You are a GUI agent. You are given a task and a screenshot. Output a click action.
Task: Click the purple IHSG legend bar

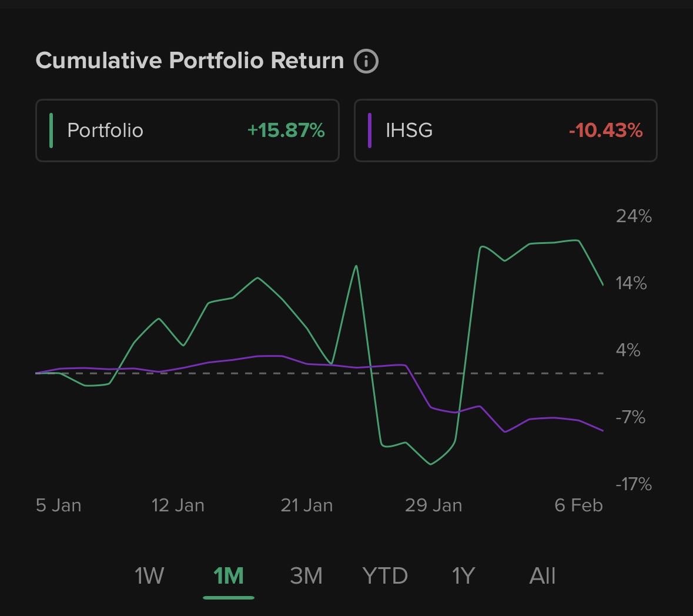(x=370, y=130)
